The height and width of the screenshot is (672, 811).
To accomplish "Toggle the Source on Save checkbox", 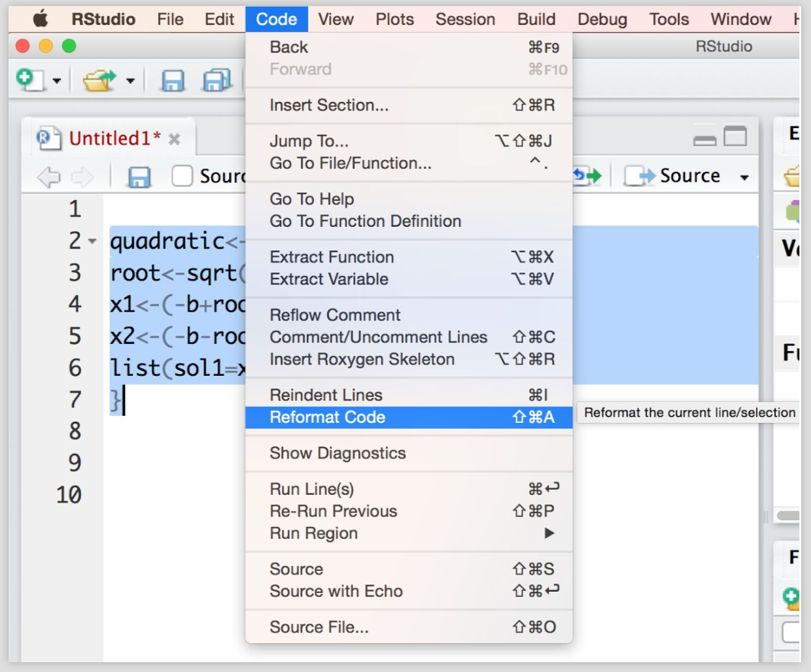I will (182, 176).
